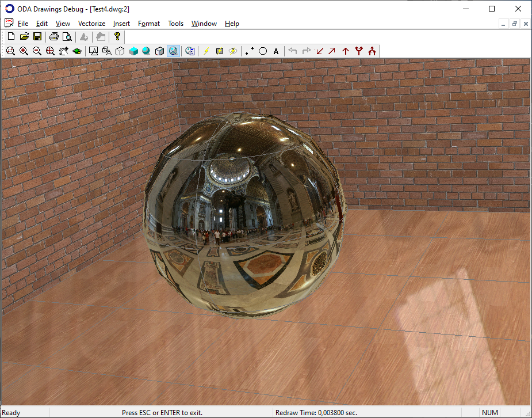
Task: Toggle the active realistic render sphere icon
Action: point(173,51)
